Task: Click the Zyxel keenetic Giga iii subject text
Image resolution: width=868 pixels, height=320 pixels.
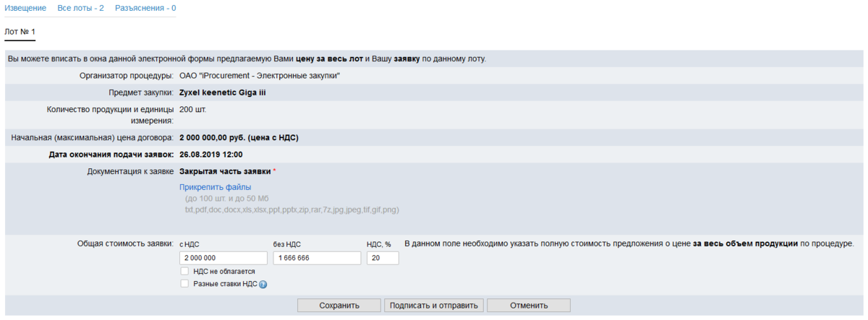Action: pyautogui.click(x=222, y=92)
